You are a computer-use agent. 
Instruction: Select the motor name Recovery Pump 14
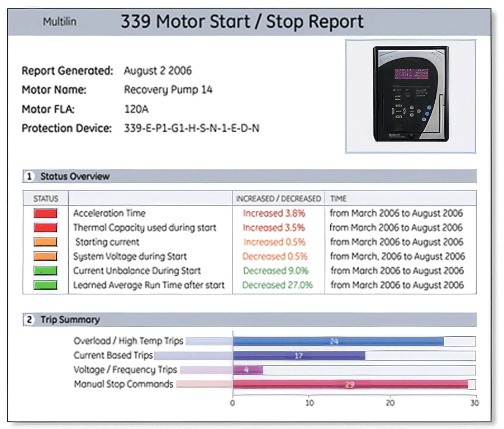(168, 90)
